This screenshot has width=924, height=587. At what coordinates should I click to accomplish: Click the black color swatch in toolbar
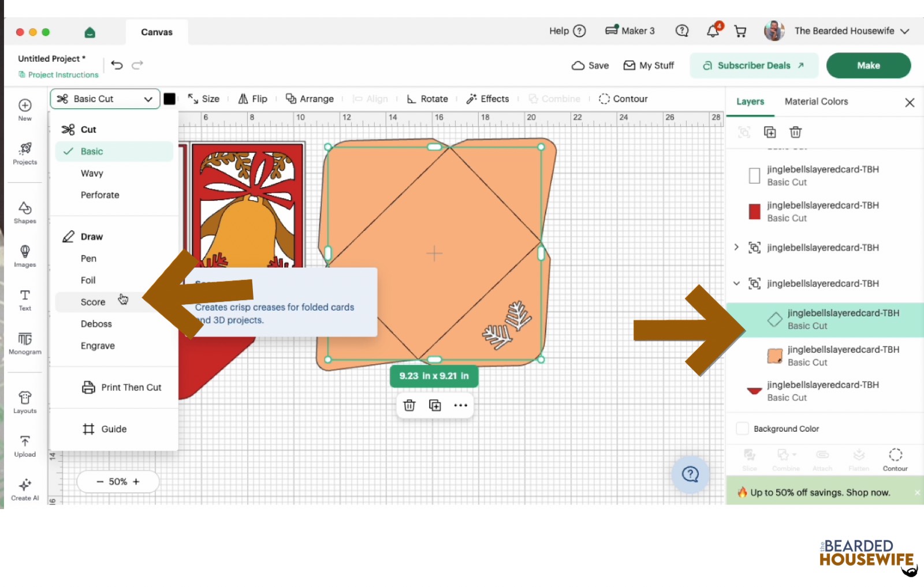pos(169,99)
